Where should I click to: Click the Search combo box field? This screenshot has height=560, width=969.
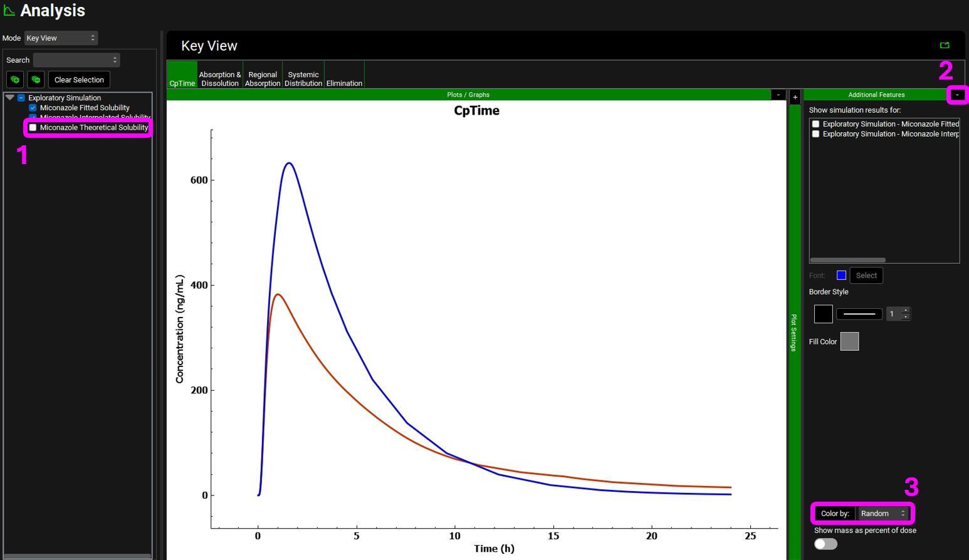(x=76, y=60)
